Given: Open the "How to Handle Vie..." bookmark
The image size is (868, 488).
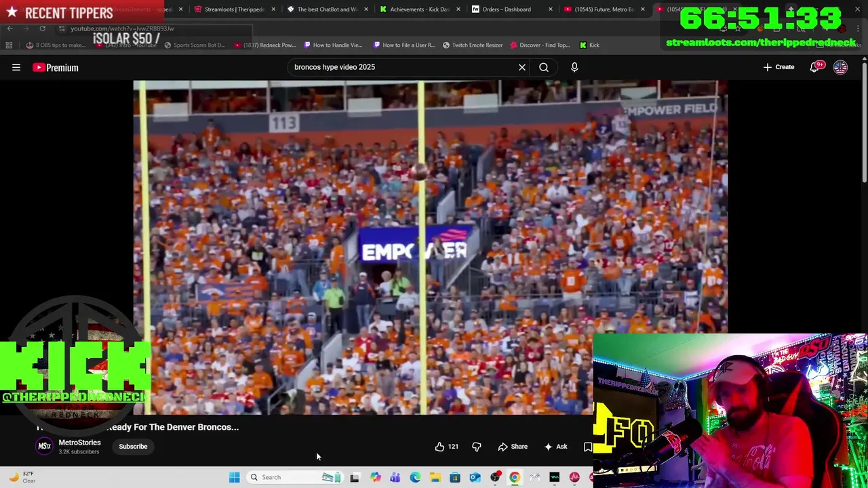Looking at the screenshot, I should point(333,45).
